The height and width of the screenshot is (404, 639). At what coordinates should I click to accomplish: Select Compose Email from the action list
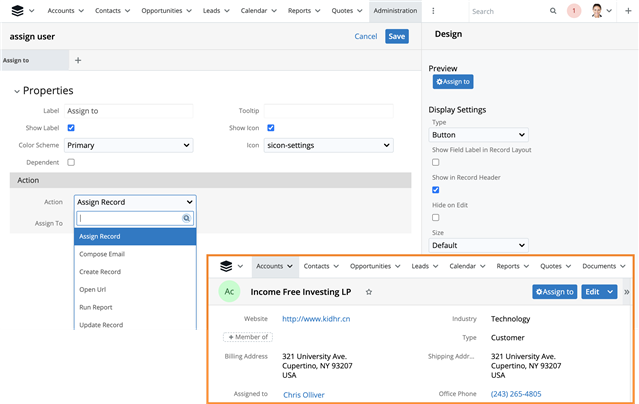click(100, 254)
